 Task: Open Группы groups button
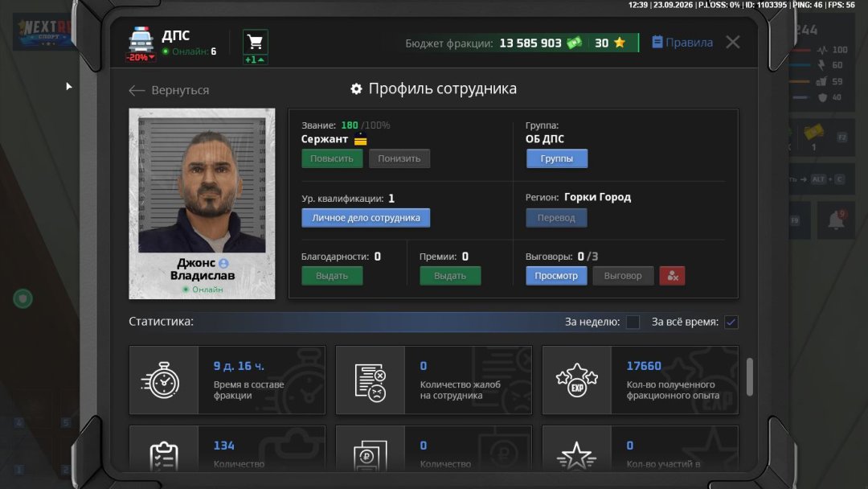pos(556,158)
